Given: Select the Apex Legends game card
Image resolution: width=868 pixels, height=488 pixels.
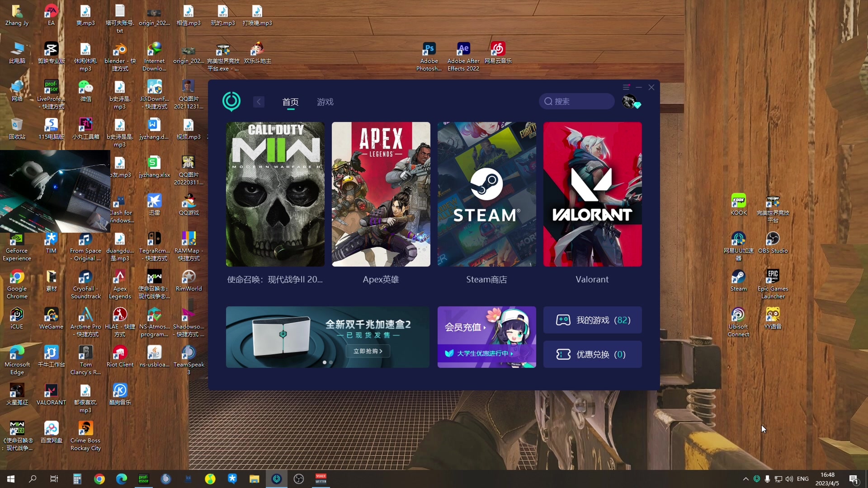Looking at the screenshot, I should coord(381,194).
